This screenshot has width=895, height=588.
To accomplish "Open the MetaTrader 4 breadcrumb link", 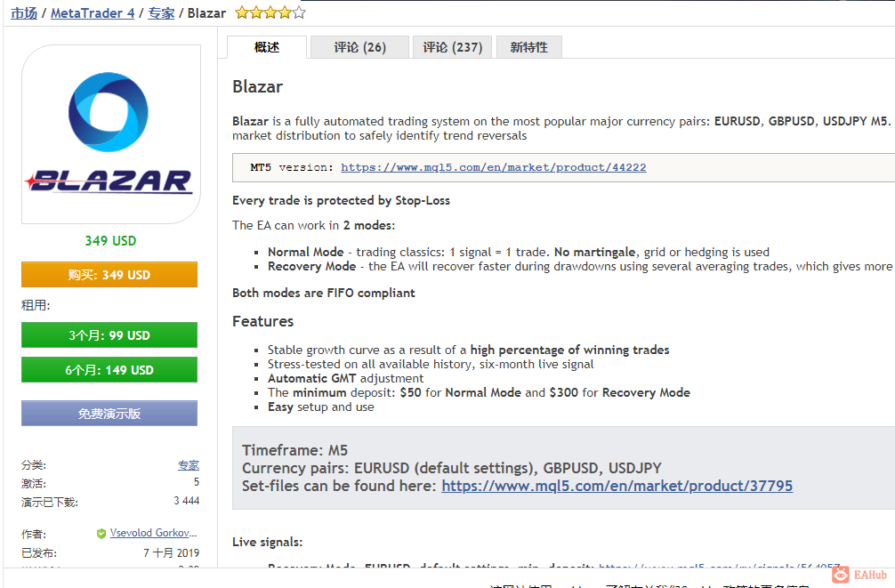I will pos(93,13).
